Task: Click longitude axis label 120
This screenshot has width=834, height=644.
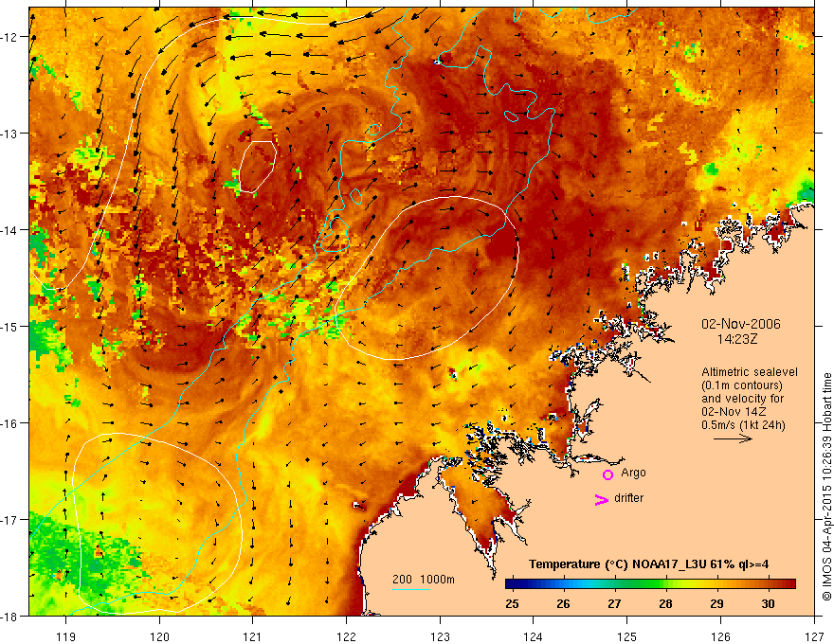Action: click(x=159, y=636)
